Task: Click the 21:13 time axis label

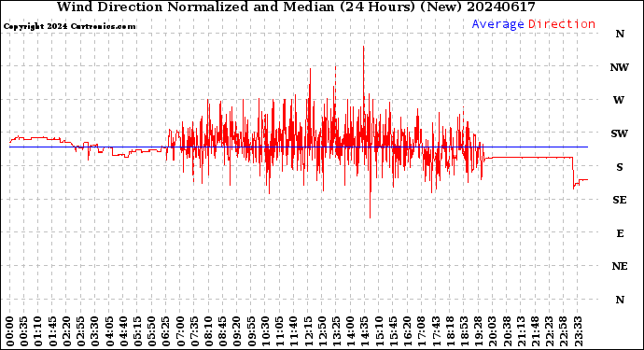Action: click(521, 331)
